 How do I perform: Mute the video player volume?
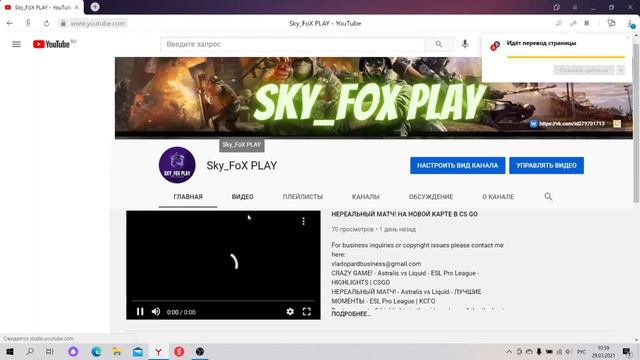[x=156, y=312]
